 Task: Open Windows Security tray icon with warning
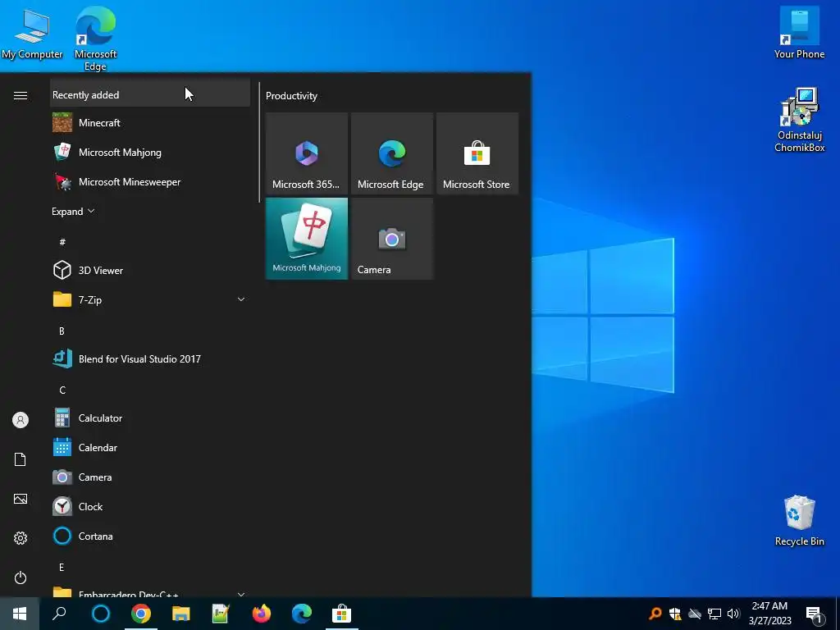675,614
